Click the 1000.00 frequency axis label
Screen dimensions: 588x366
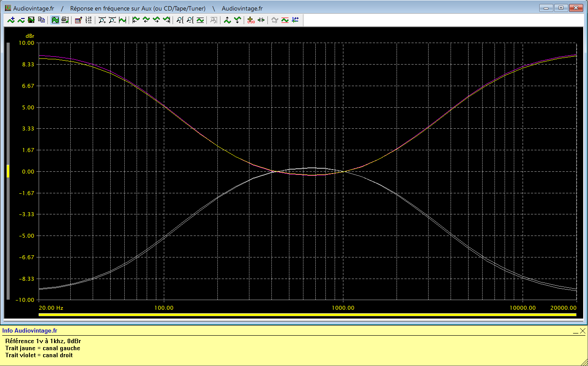(x=343, y=308)
